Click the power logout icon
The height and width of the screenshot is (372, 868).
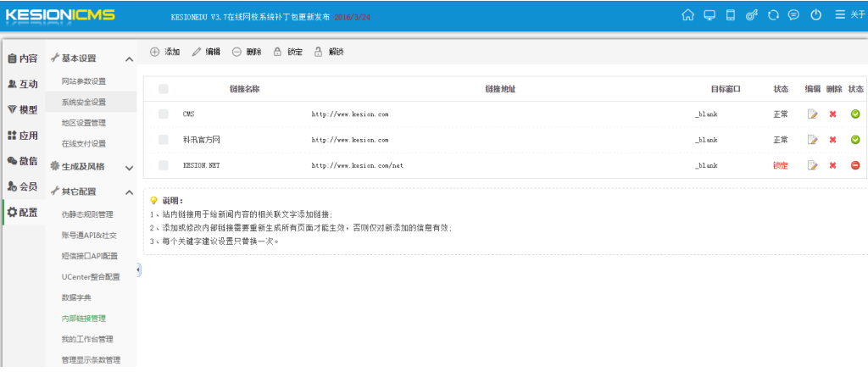click(815, 14)
